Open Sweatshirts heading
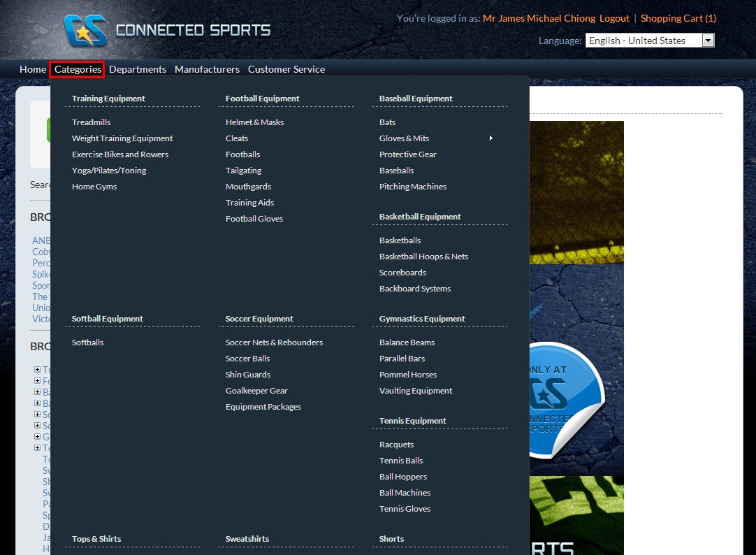Screen dimensions: 756x555 [247, 539]
